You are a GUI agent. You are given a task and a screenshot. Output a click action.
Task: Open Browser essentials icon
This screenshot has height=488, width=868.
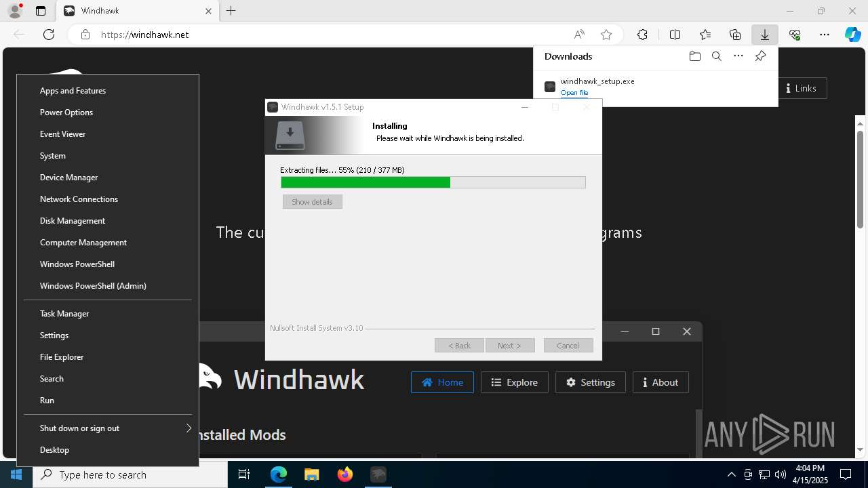coord(795,35)
